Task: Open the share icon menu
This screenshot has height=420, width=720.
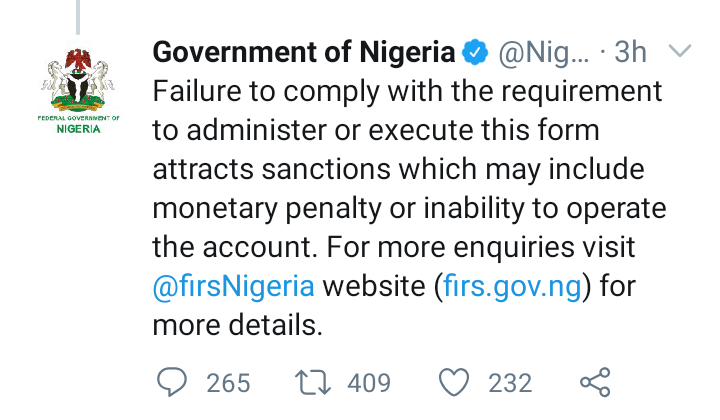Action: 596,382
